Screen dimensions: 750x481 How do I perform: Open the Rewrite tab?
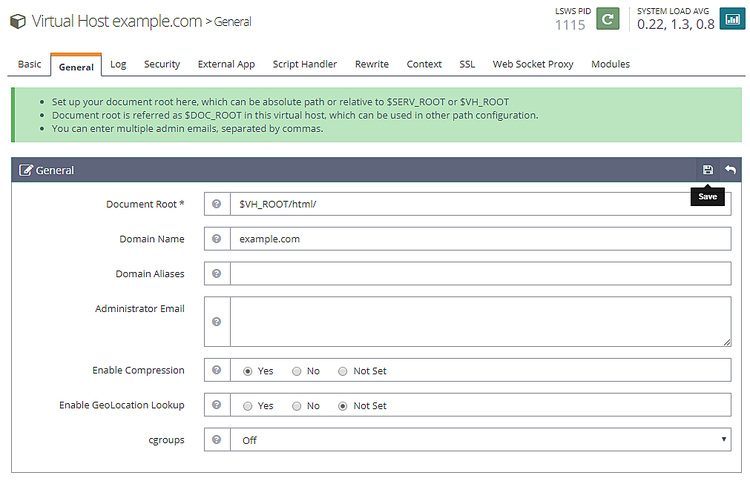point(372,64)
